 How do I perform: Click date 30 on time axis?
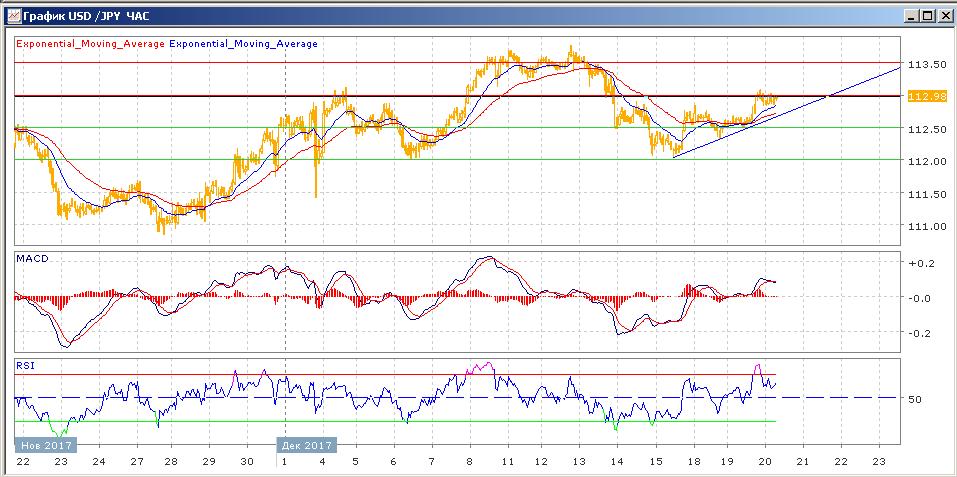pos(247,461)
